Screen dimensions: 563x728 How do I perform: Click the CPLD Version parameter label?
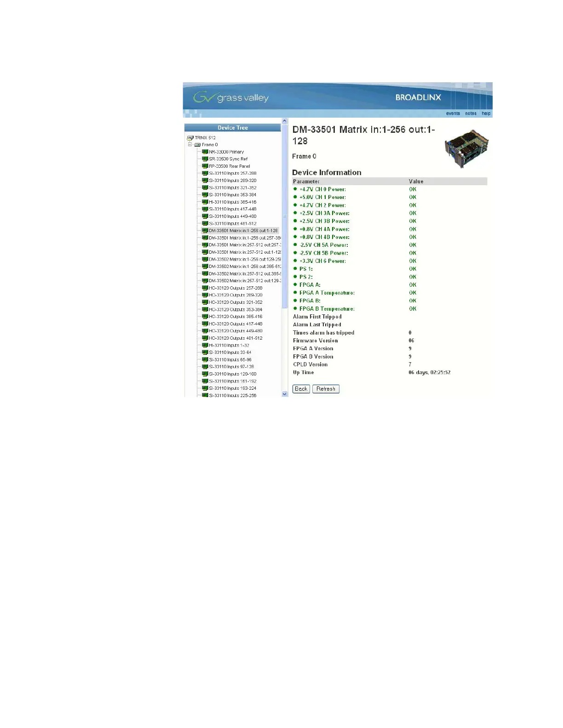310,364
